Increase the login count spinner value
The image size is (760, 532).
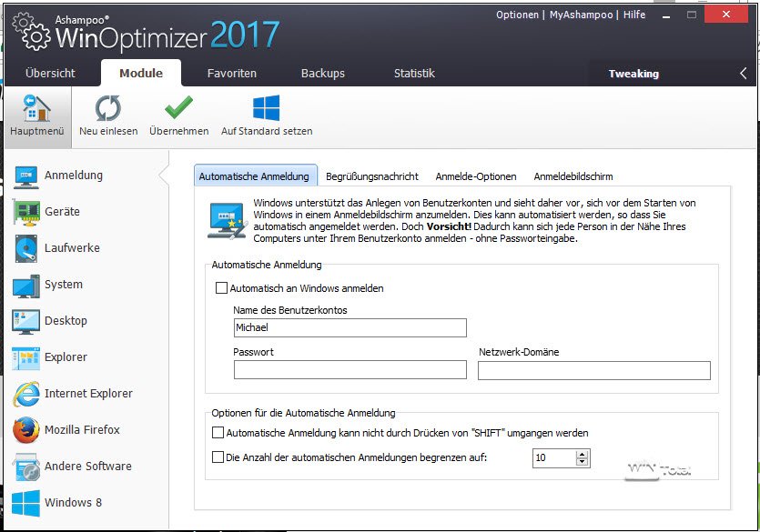[583, 454]
